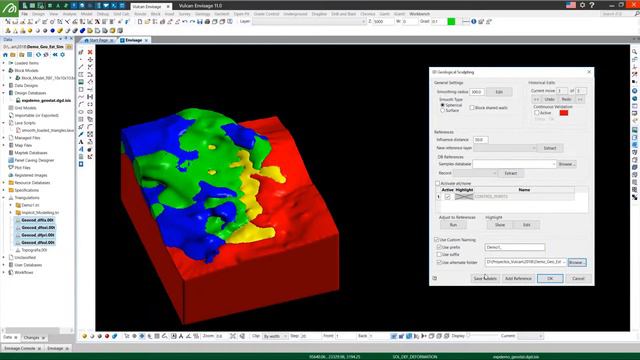Click the yellow sphere icon in bottom toolbar

84,336
